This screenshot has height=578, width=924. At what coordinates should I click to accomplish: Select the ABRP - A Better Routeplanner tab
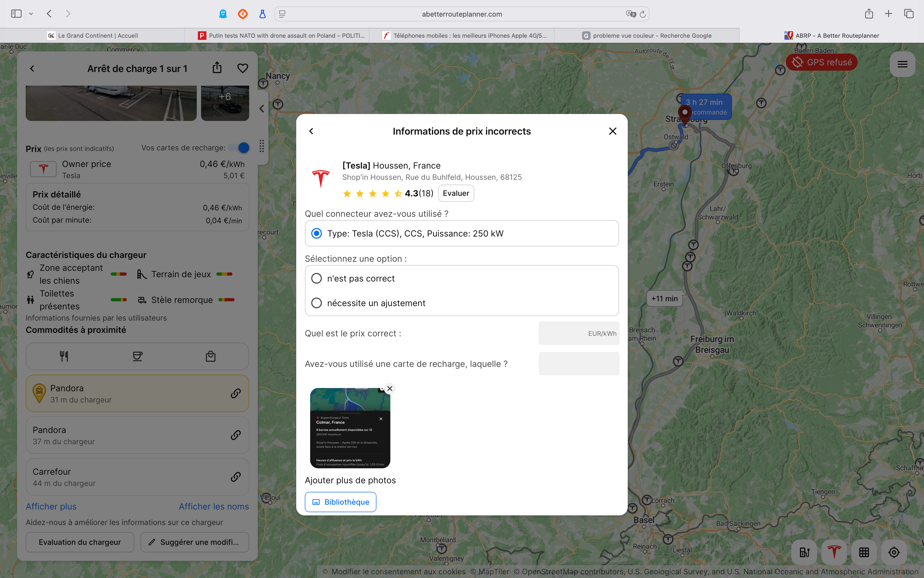pyautogui.click(x=831, y=36)
